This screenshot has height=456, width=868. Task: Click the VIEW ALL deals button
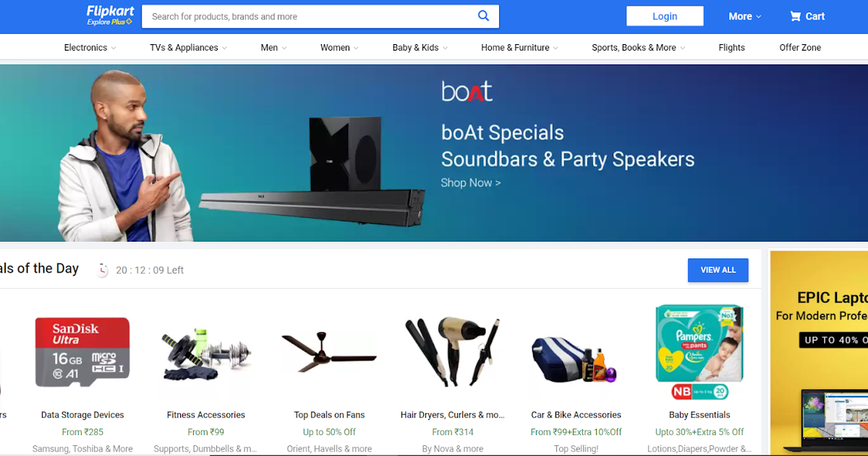(x=718, y=270)
